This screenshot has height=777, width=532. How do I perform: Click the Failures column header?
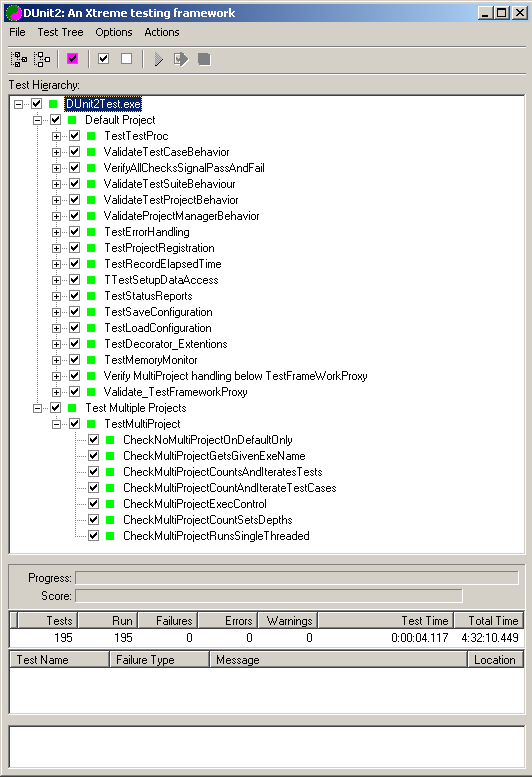[168, 620]
